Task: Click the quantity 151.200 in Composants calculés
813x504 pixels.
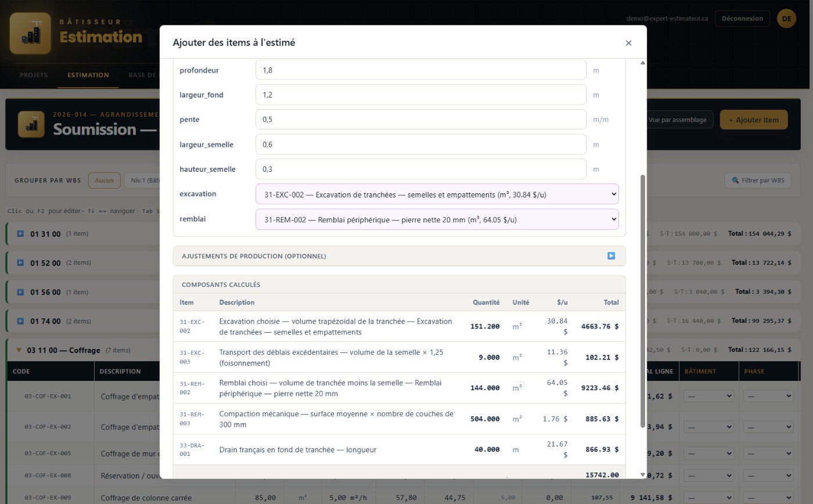Action: pos(485,326)
